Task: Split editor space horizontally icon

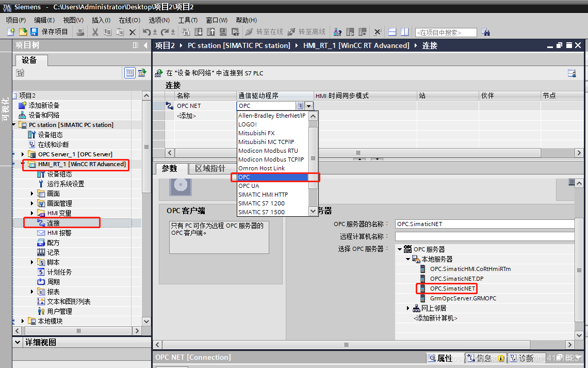Action: click(392, 32)
